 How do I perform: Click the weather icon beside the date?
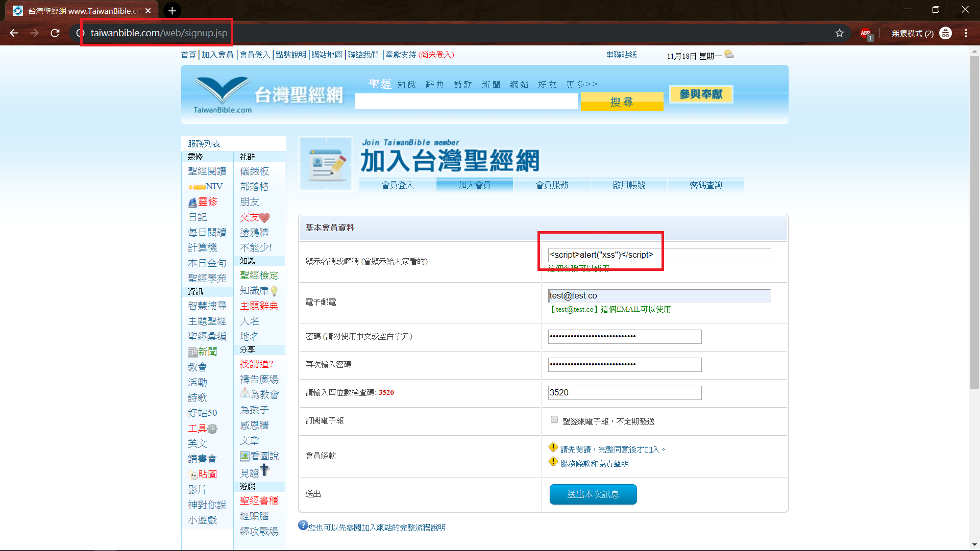point(729,54)
